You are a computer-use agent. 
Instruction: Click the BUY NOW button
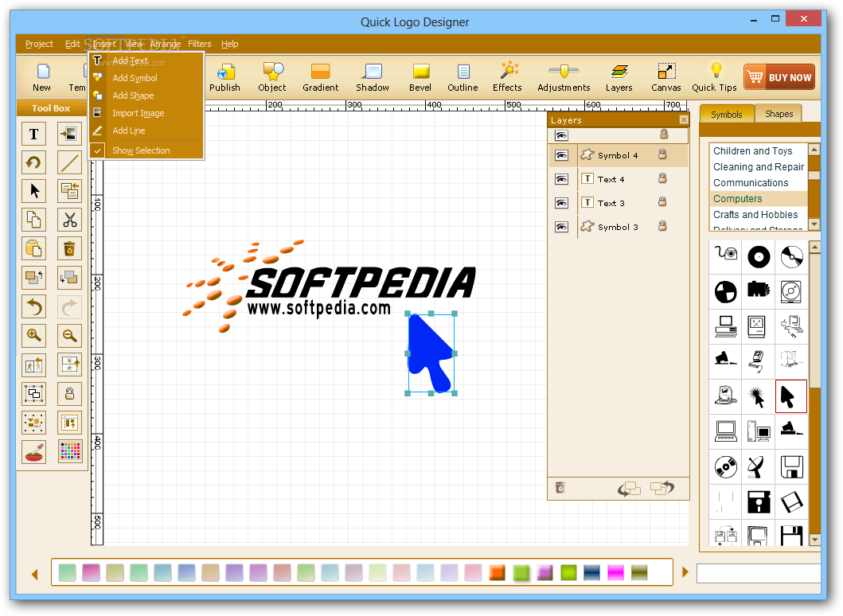click(x=779, y=77)
